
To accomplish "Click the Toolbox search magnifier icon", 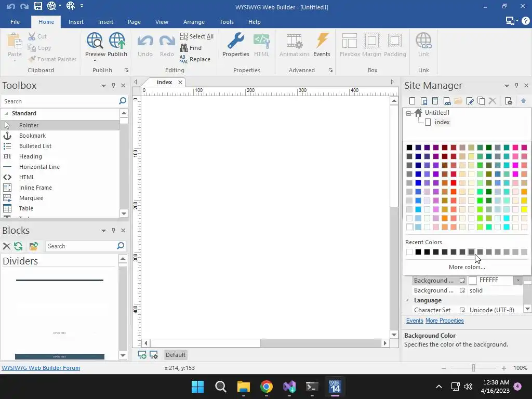I will pyautogui.click(x=123, y=101).
